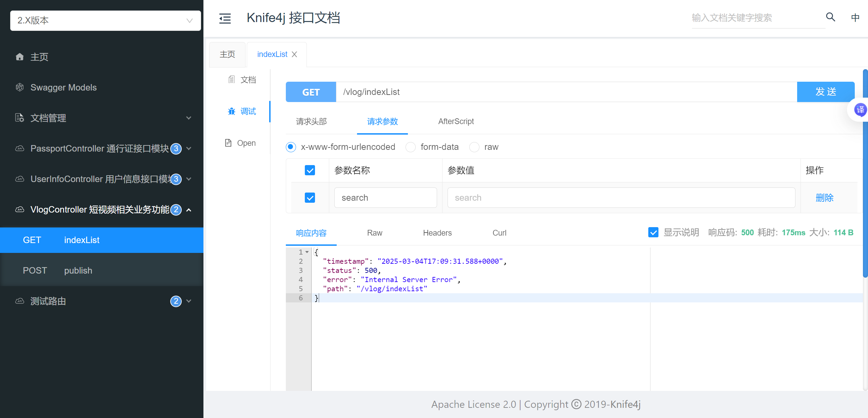Open the Open panel file icon
This screenshot has width=868, height=418.
point(228,143)
